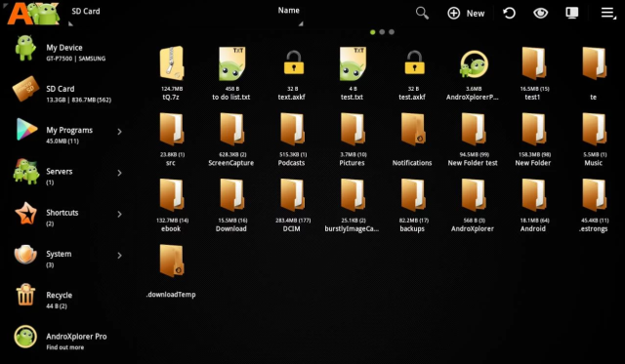The height and width of the screenshot is (364, 625).
Task: Open the Podcasts folder
Action: (292, 140)
